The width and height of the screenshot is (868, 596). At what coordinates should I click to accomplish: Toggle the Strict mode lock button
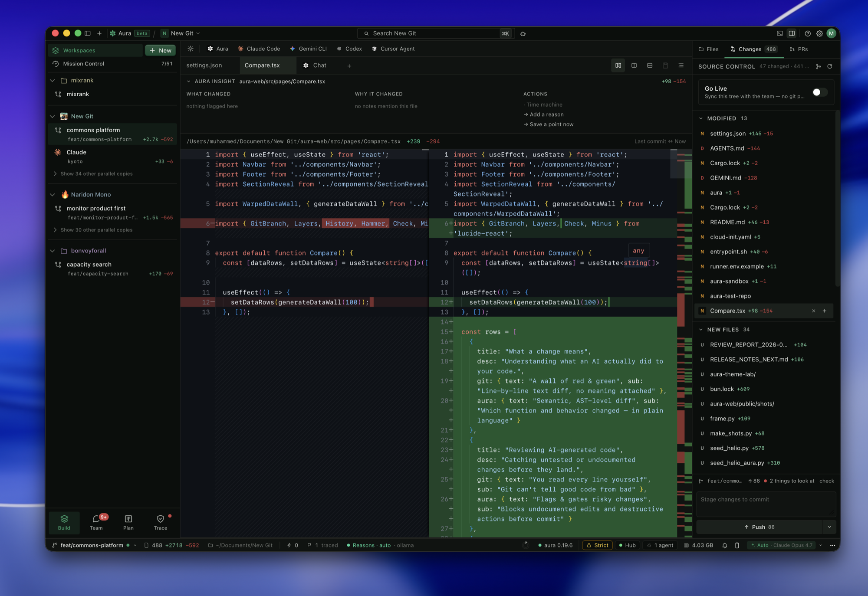598,545
